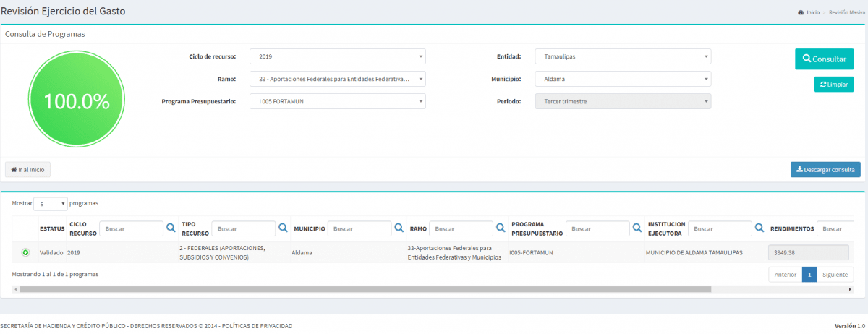Click the green expand icon in Validado row

[x=25, y=252]
